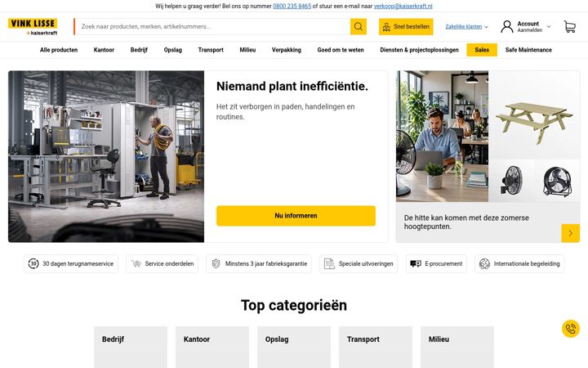Click the wall-mounted fan product image
The image size is (588, 368).
click(x=511, y=181)
